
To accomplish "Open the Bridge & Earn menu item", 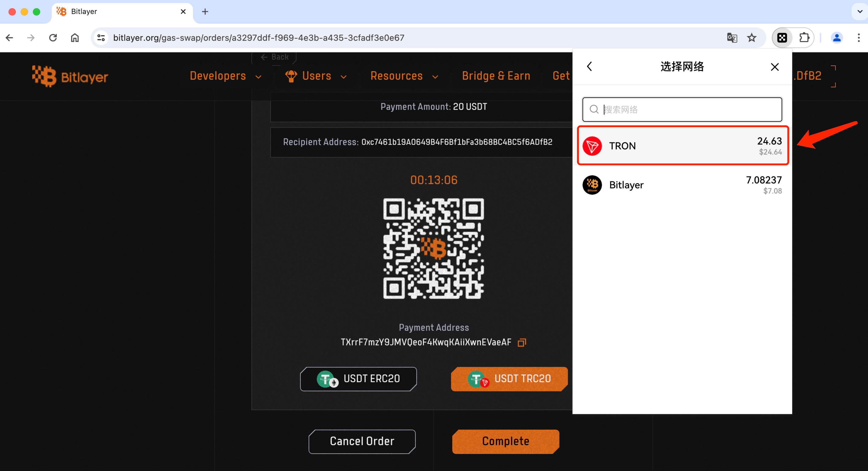I will (x=496, y=76).
